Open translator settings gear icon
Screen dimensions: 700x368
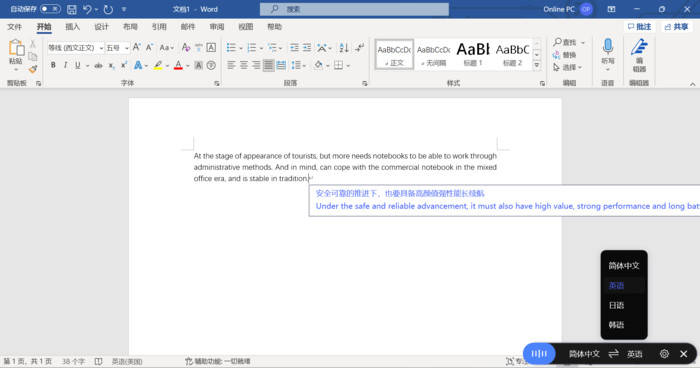click(x=664, y=354)
